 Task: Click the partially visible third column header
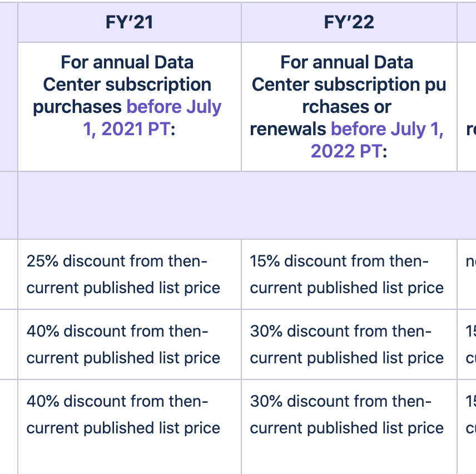click(467, 22)
